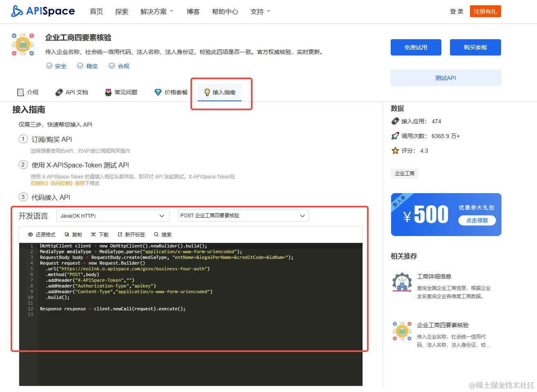Open the 博客 nav item
Screen dimensions: 537x392
(193, 11)
